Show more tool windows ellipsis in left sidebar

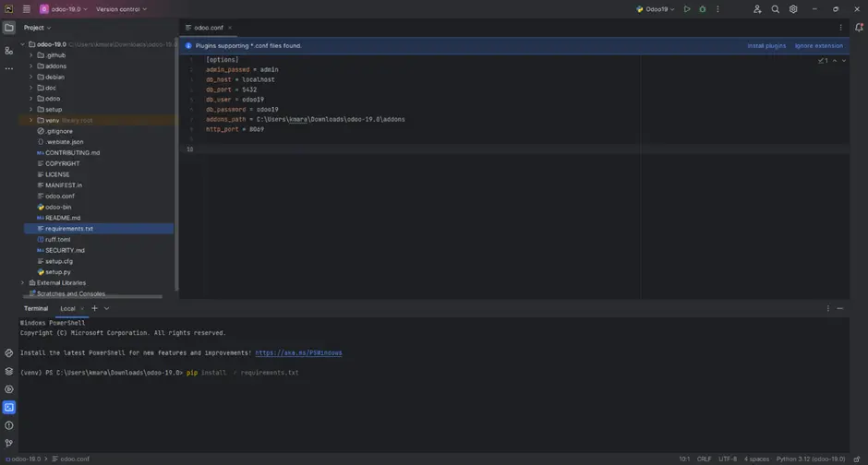(9, 68)
